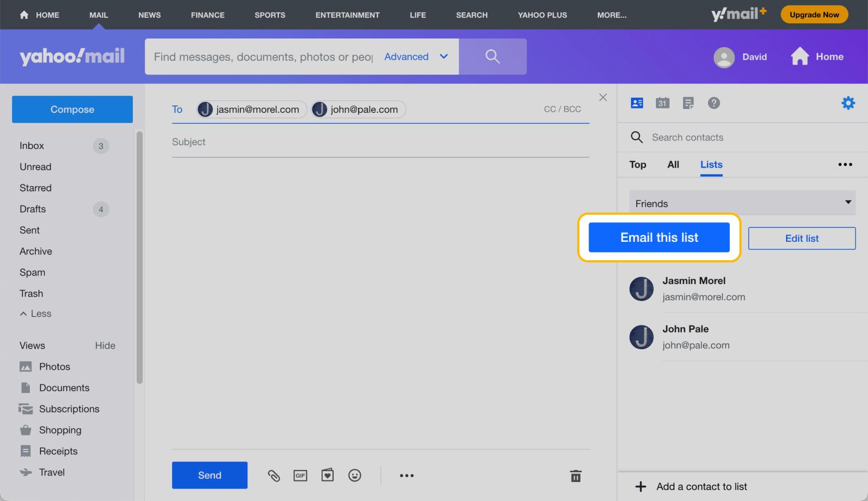Click the Send button
The width and height of the screenshot is (868, 501).
(x=209, y=476)
